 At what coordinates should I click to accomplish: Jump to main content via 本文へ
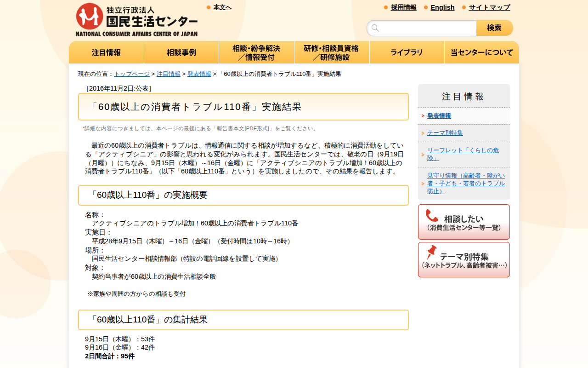click(222, 7)
